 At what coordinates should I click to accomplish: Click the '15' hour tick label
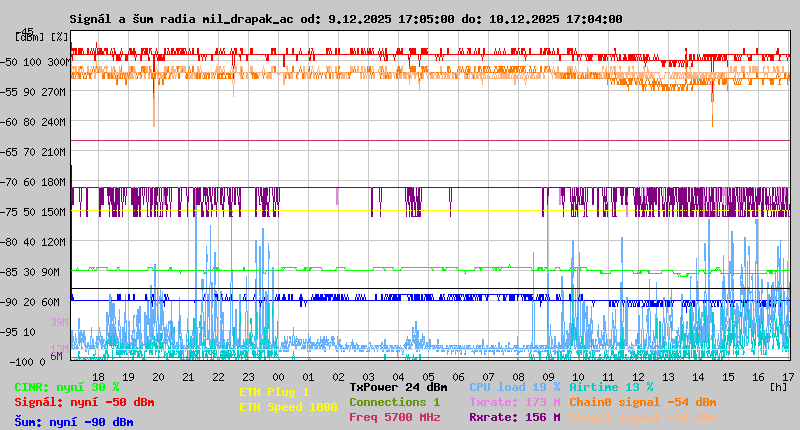tap(728, 377)
